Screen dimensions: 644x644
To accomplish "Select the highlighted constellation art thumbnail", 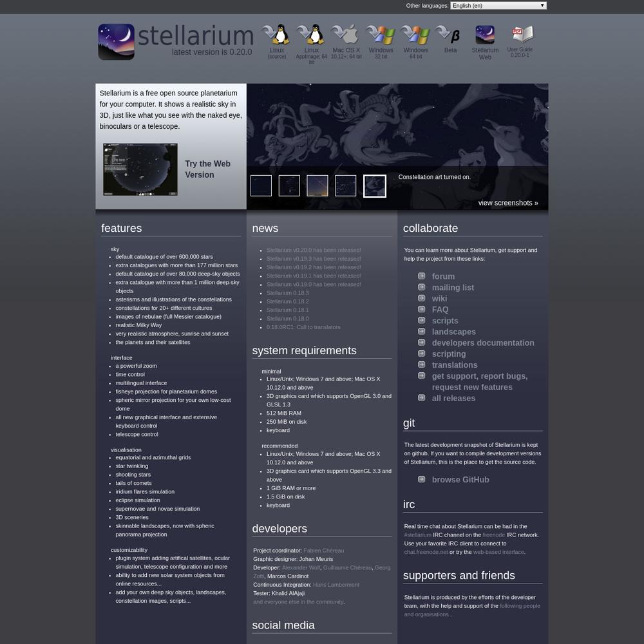I will 375,186.
